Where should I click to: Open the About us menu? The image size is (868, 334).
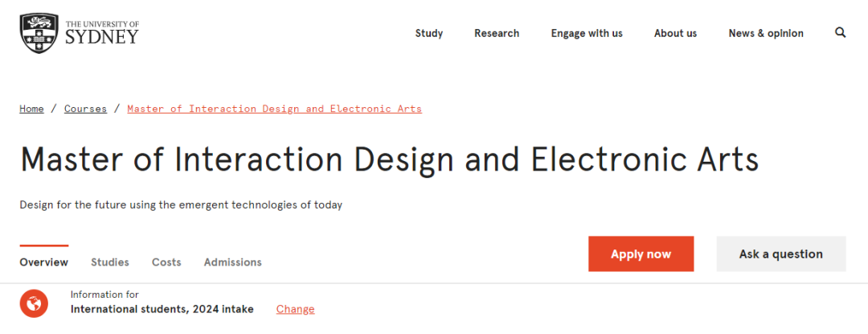pos(675,33)
